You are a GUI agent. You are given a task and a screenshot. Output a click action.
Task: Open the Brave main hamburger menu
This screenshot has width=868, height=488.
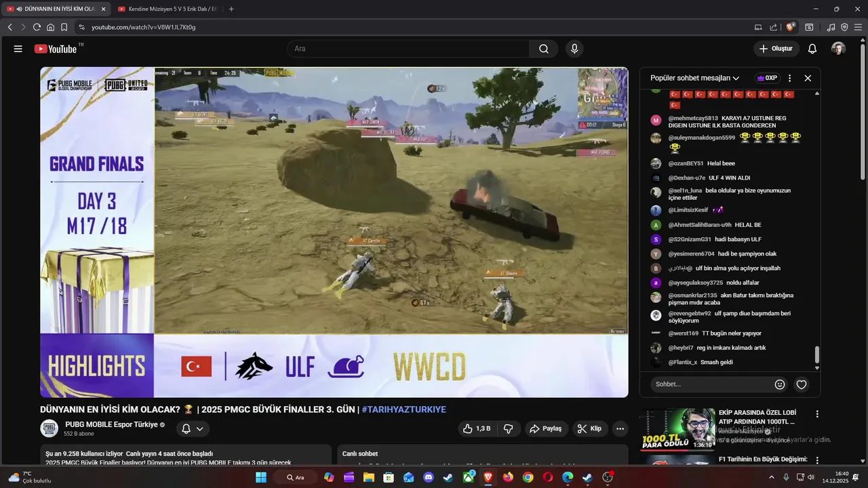pos(858,27)
